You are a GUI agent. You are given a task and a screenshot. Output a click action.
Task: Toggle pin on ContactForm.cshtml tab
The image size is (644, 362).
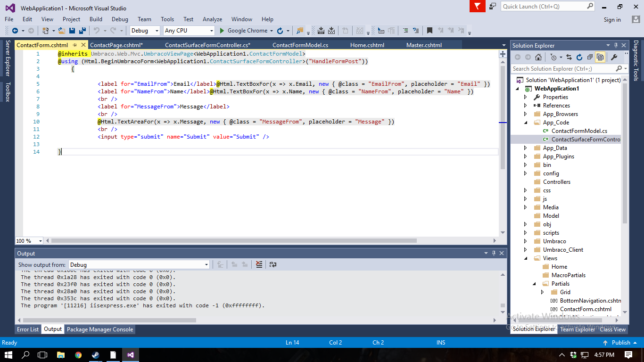(x=74, y=45)
